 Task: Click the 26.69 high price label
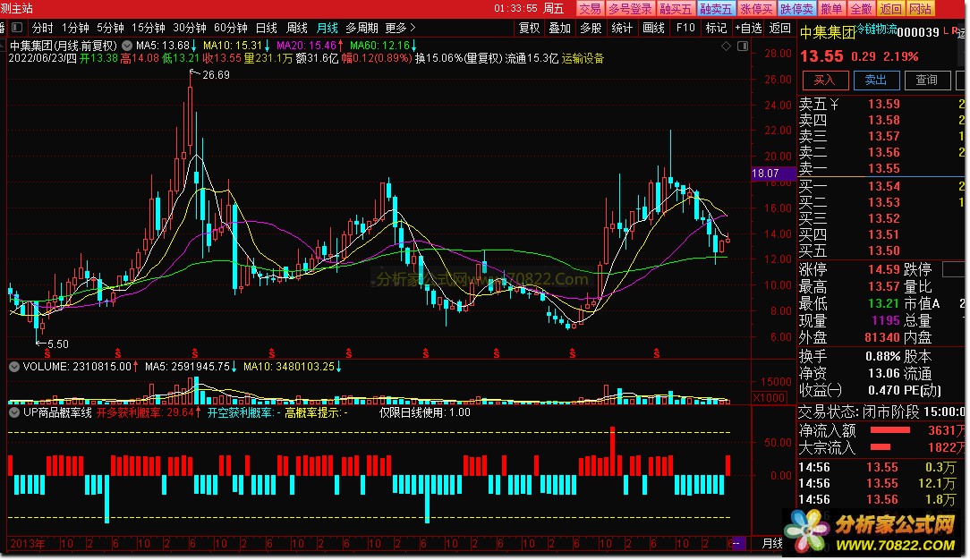click(216, 75)
